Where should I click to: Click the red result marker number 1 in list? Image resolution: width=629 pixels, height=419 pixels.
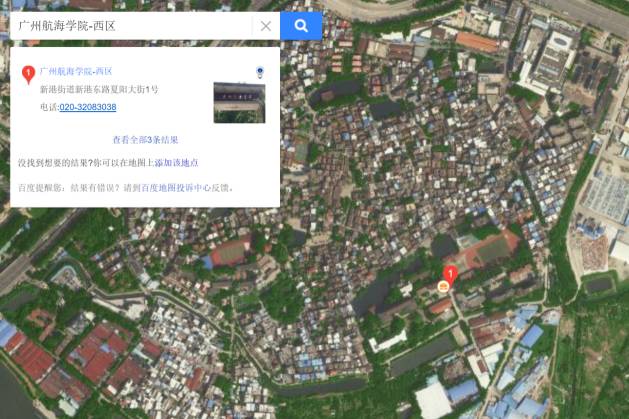pos(28,75)
